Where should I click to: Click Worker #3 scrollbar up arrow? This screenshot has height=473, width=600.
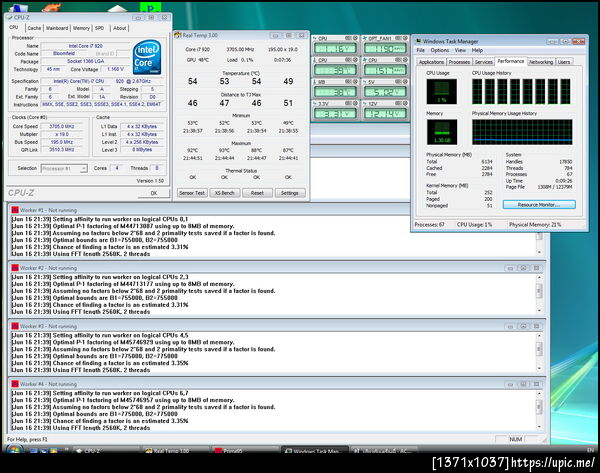(539, 336)
